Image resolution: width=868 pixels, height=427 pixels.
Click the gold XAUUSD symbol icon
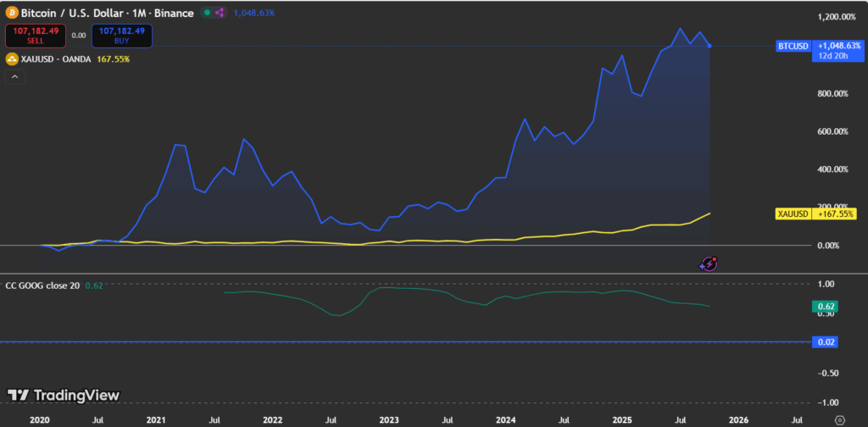pyautogui.click(x=11, y=59)
